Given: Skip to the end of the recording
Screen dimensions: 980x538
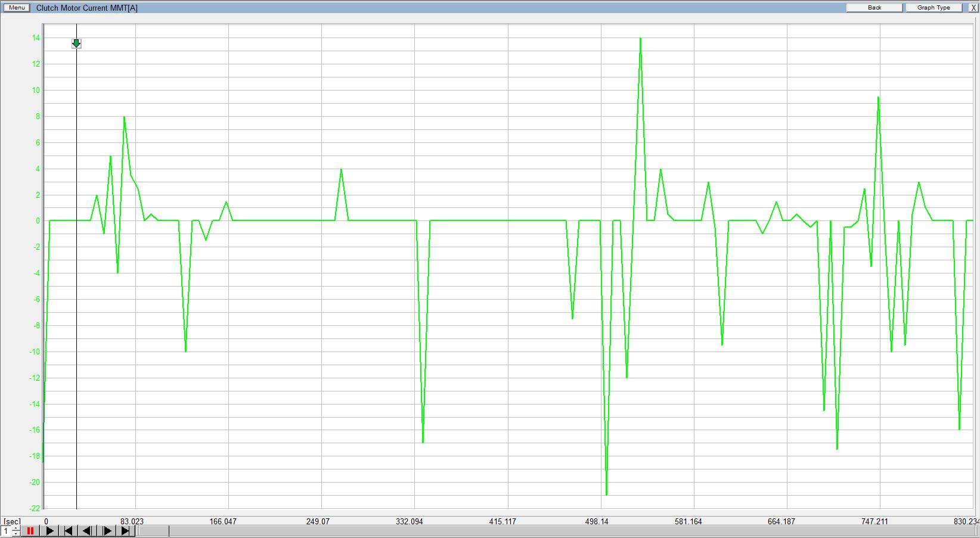Looking at the screenshot, I should coord(126,531).
